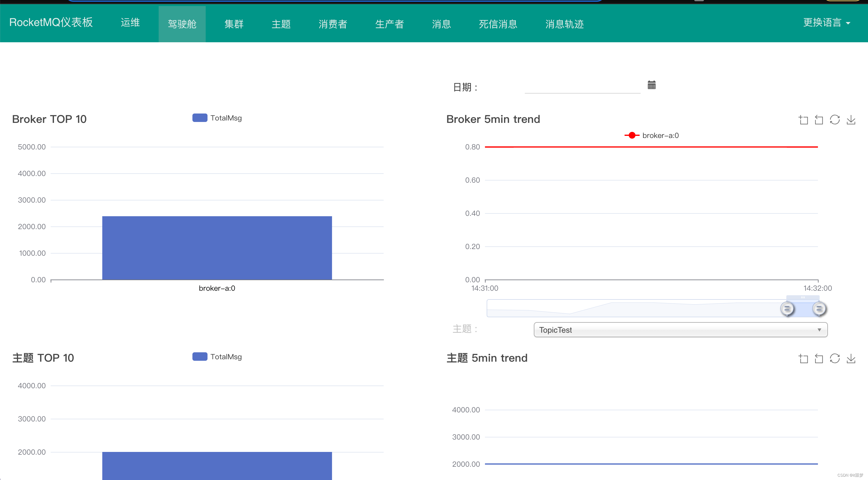Switch to the 主题 topic tab

tap(281, 24)
